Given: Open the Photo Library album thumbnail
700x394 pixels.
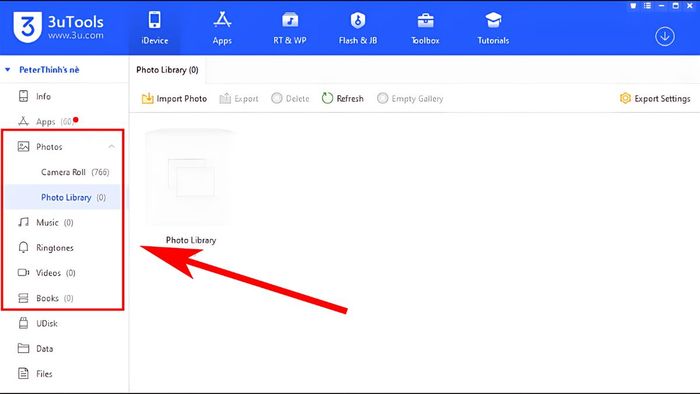Looking at the screenshot, I should click(191, 178).
